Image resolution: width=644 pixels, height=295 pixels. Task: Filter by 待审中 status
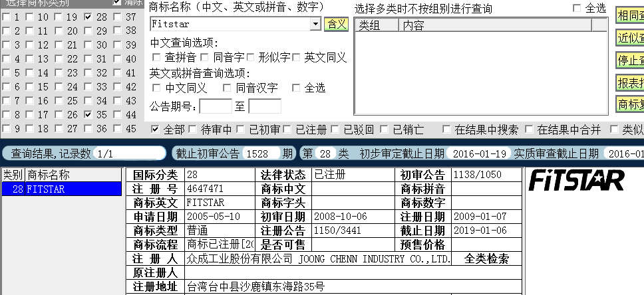point(192,130)
